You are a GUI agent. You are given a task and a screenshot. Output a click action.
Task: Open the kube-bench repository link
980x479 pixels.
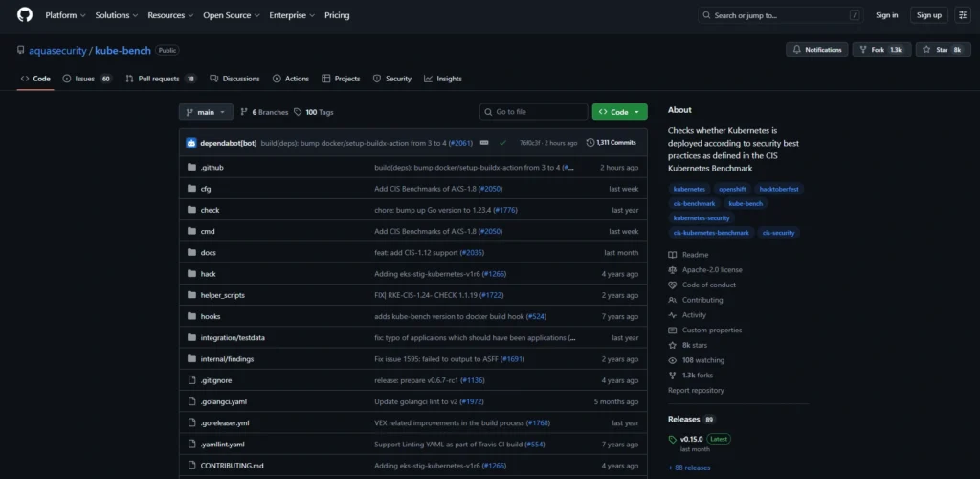[x=122, y=51]
